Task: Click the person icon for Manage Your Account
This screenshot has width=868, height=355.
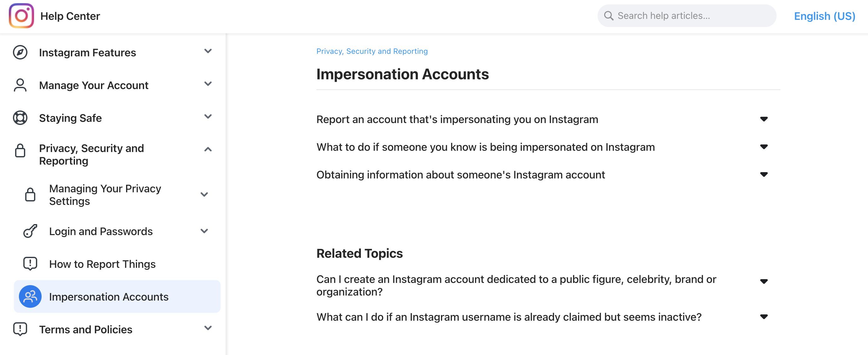Action: 20,85
